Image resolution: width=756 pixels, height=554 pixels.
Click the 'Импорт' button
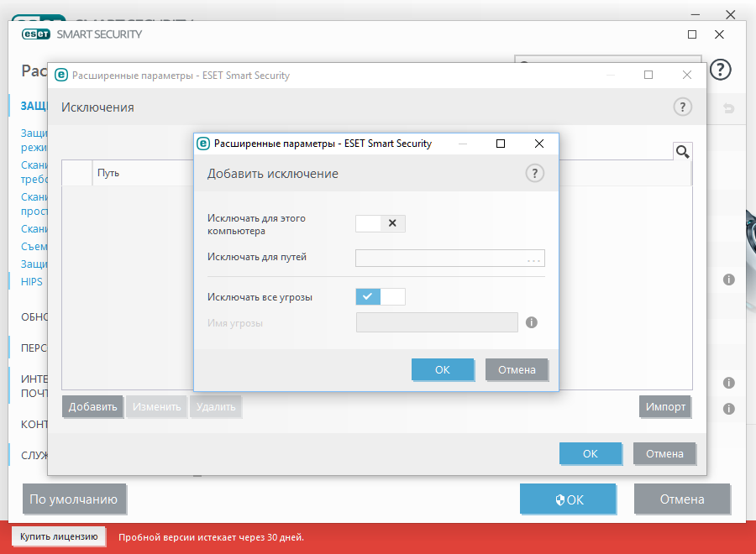(665, 407)
